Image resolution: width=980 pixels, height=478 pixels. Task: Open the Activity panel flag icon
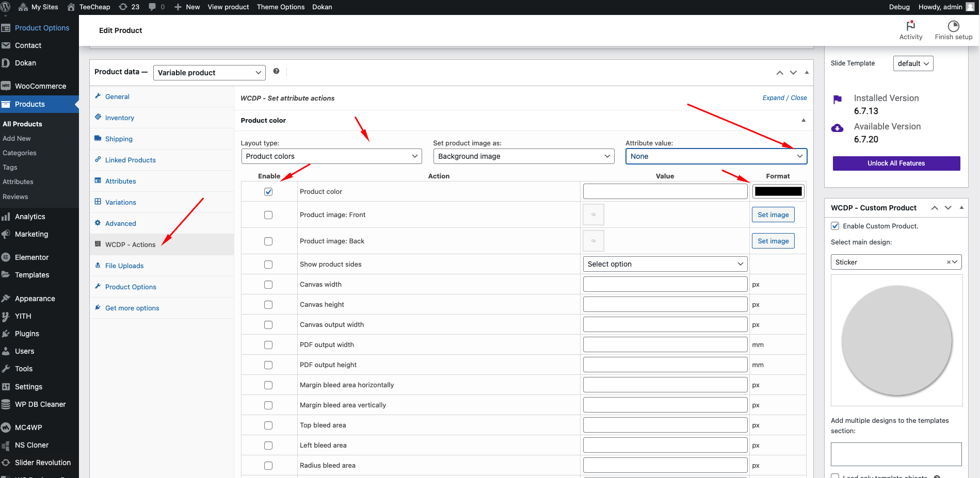(x=910, y=25)
